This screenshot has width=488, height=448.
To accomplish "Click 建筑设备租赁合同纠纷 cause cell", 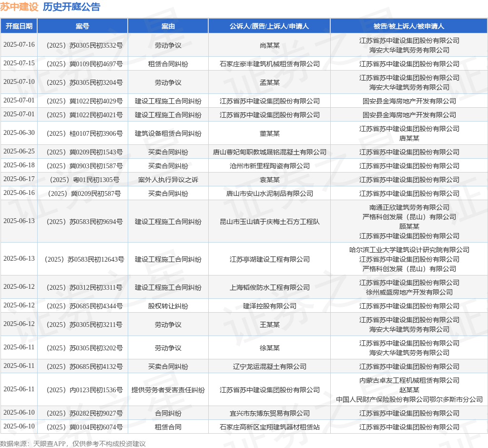I will (x=168, y=133).
